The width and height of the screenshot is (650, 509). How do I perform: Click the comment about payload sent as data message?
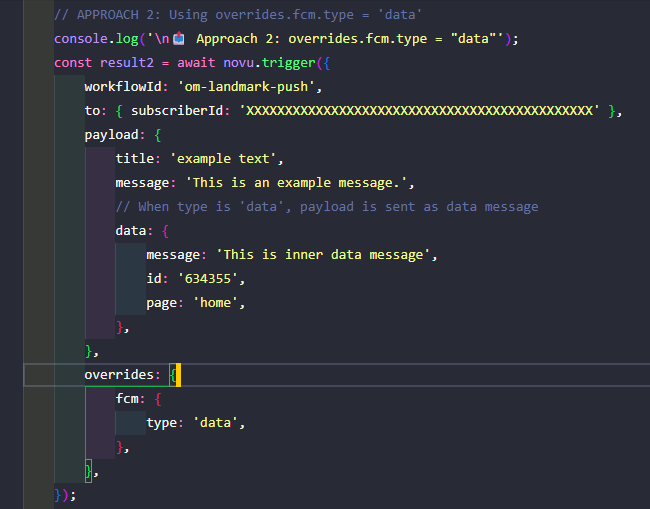click(327, 207)
